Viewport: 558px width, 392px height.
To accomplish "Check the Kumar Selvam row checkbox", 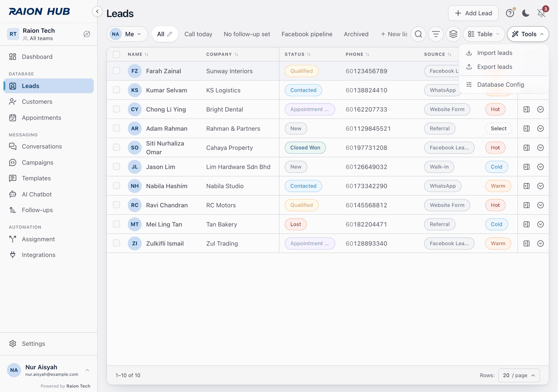I will click(x=116, y=90).
